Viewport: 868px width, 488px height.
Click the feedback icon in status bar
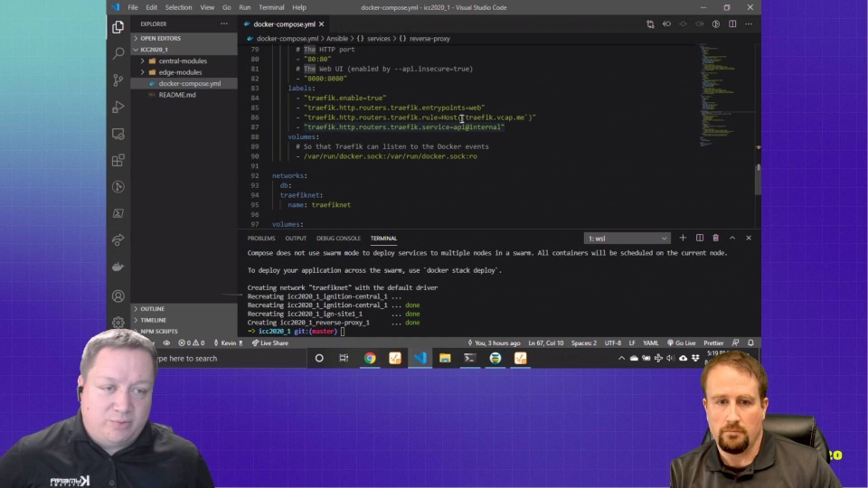click(735, 343)
